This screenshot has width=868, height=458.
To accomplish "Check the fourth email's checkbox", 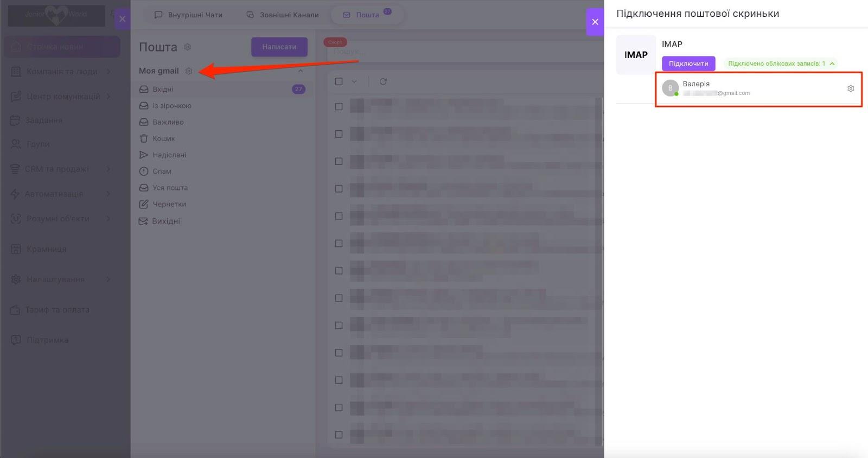I will (339, 189).
